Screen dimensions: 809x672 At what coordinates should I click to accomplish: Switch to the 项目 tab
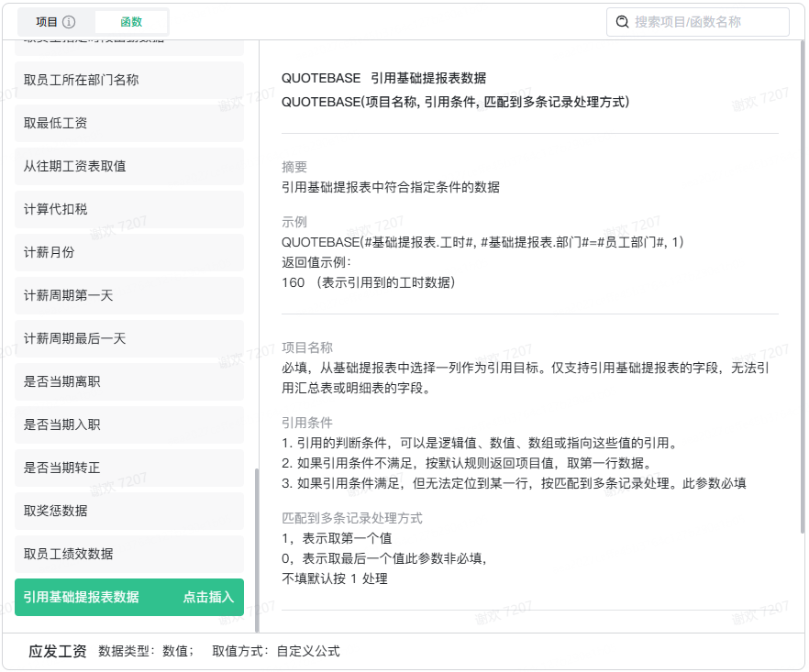pos(46,22)
